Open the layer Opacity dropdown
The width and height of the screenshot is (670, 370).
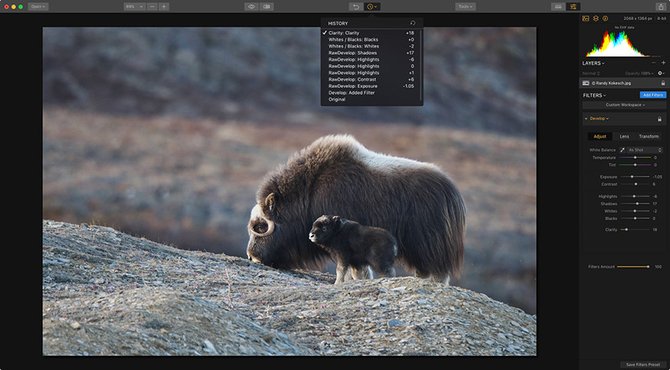pos(639,73)
